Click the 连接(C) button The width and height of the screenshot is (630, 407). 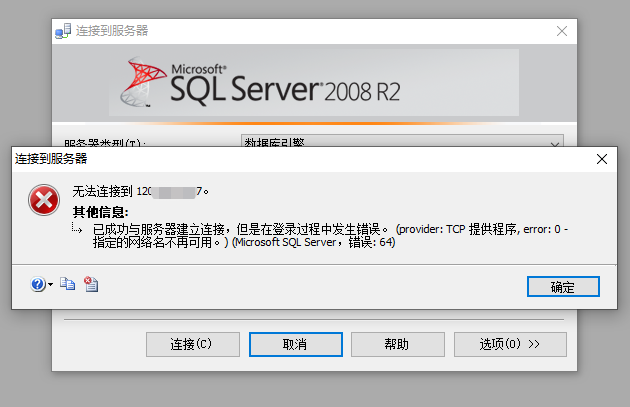pos(193,344)
